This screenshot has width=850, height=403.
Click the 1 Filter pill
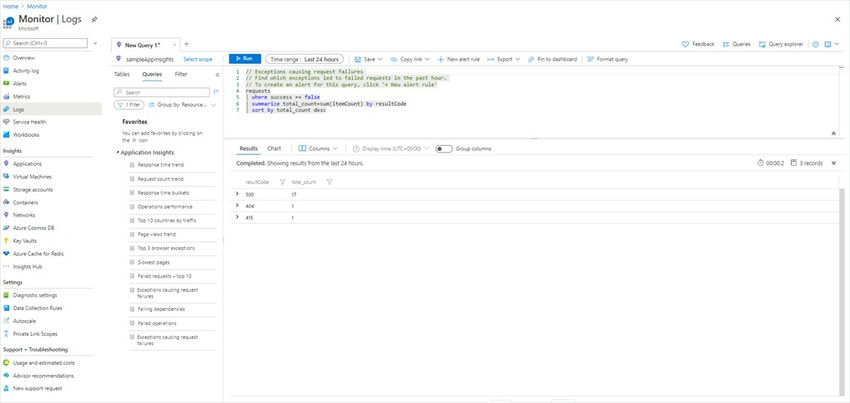[x=129, y=105]
